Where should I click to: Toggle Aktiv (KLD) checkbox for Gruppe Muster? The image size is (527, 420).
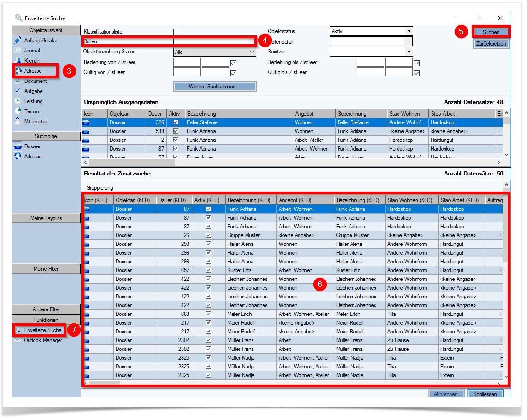208,235
